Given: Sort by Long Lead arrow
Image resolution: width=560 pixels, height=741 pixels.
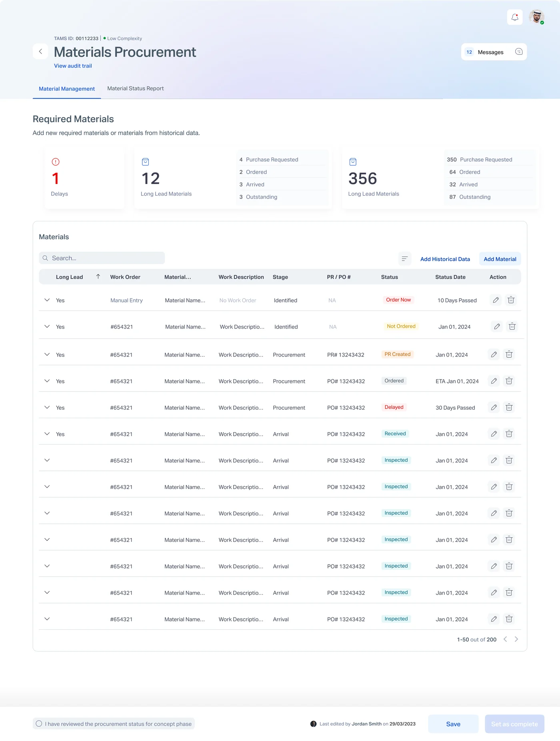Looking at the screenshot, I should pos(98,276).
